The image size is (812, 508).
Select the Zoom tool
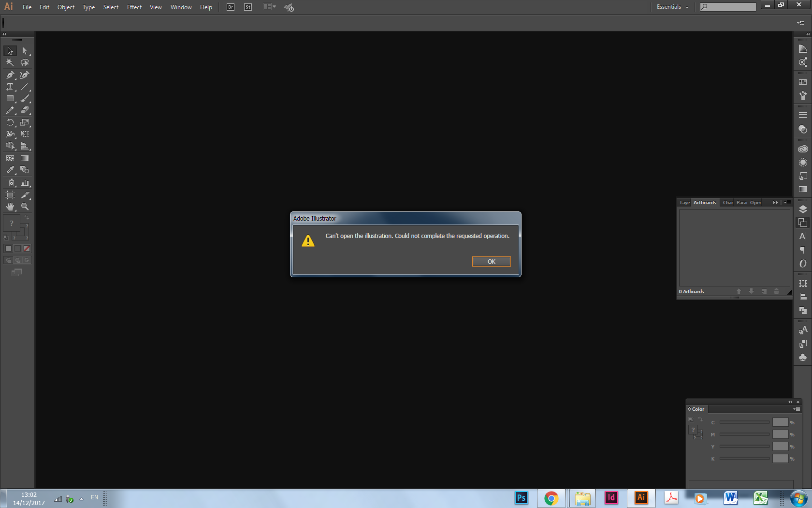point(25,207)
